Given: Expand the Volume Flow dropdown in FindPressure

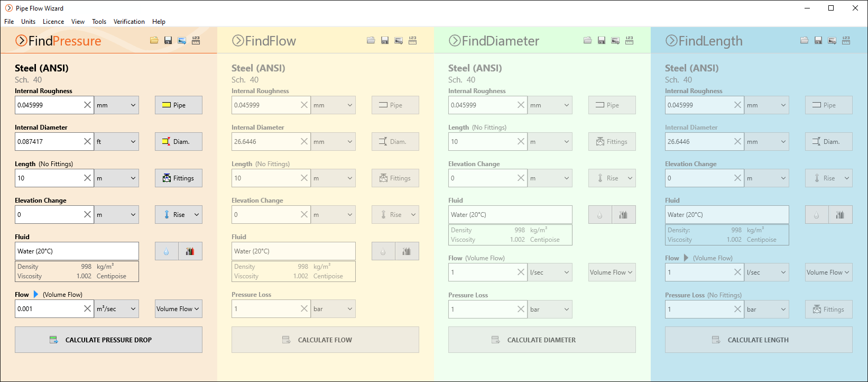Looking at the screenshot, I should [x=178, y=309].
